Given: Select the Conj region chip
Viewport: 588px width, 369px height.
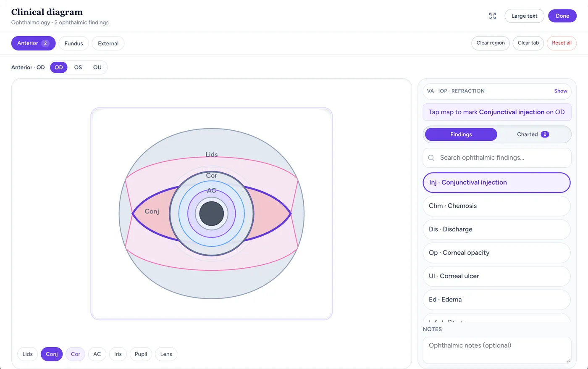Looking at the screenshot, I should tap(52, 354).
